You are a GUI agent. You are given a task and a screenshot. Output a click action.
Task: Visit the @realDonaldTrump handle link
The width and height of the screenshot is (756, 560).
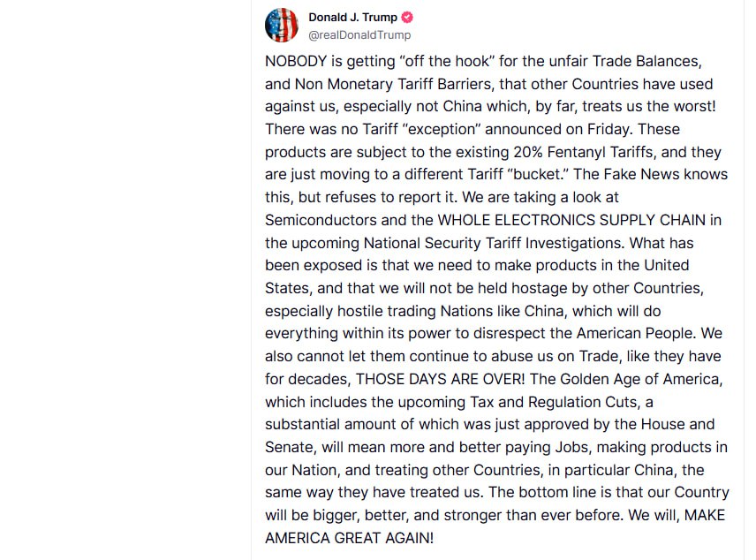(x=359, y=35)
